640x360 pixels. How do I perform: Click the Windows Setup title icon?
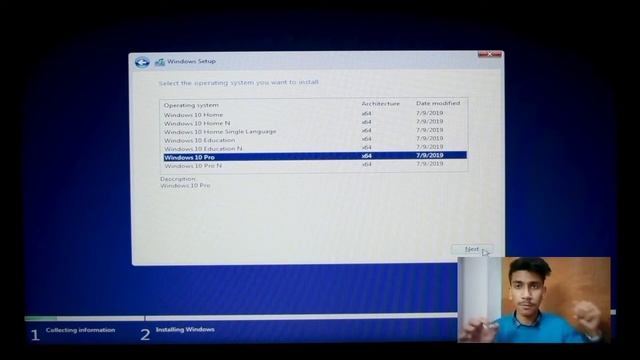[x=160, y=62]
